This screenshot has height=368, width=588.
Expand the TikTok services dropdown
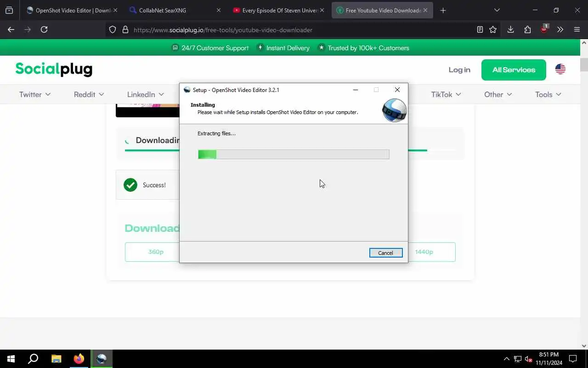[x=446, y=94]
